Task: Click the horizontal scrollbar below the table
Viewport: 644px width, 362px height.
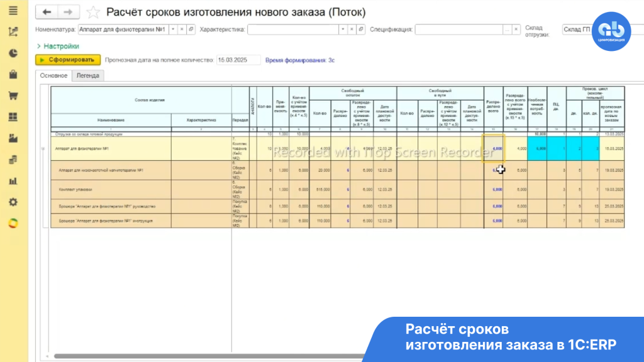Action: point(209,356)
